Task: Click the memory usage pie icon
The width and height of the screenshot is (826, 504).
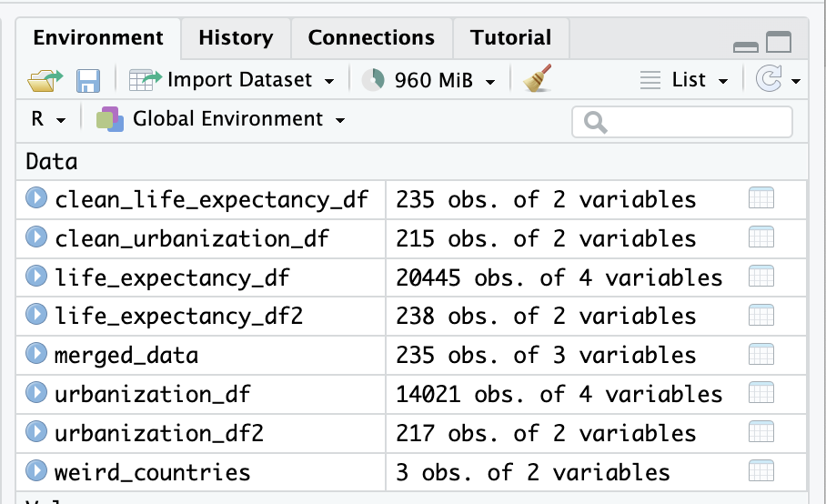Action: [x=373, y=80]
